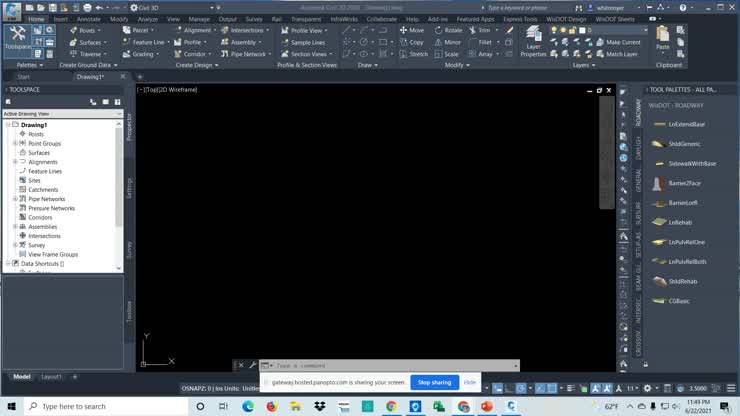Click the Toolspace button in the ribbon
Screen dimensions: 740x416
coord(17,40)
